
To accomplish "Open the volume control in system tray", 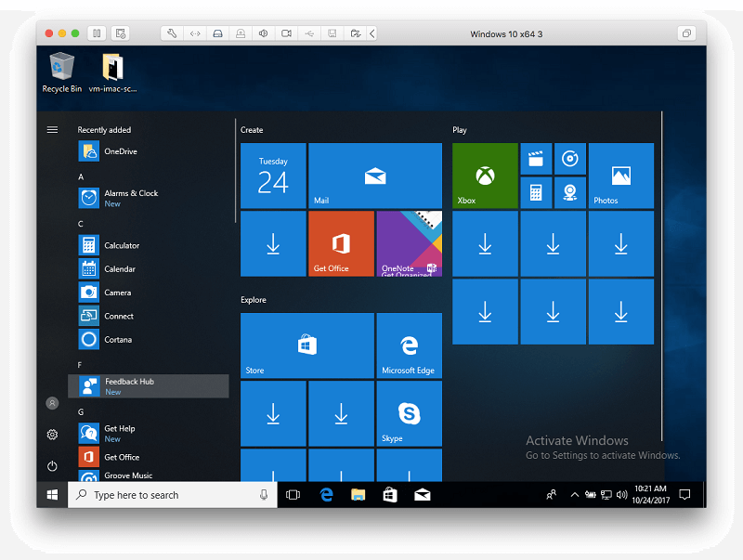I will click(621, 495).
